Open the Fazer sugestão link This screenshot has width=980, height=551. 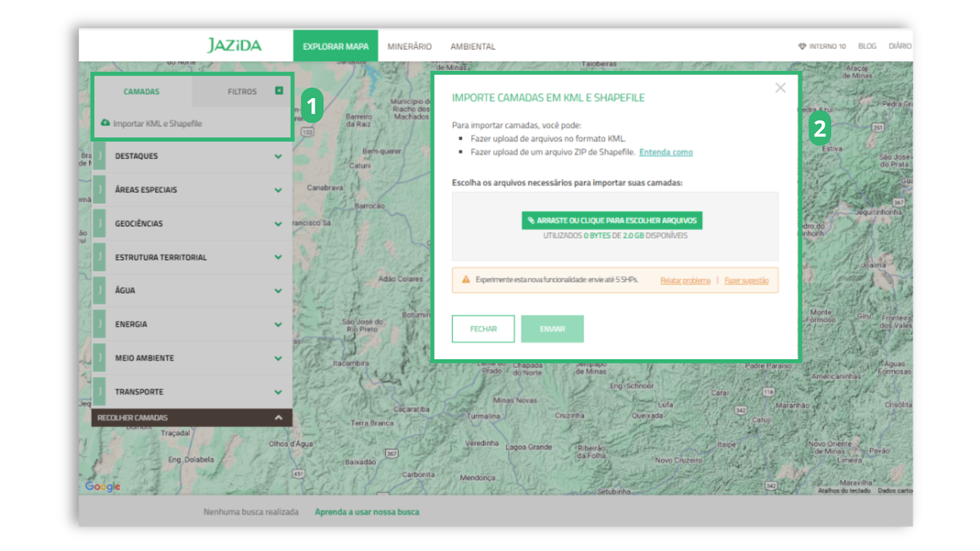(746, 280)
